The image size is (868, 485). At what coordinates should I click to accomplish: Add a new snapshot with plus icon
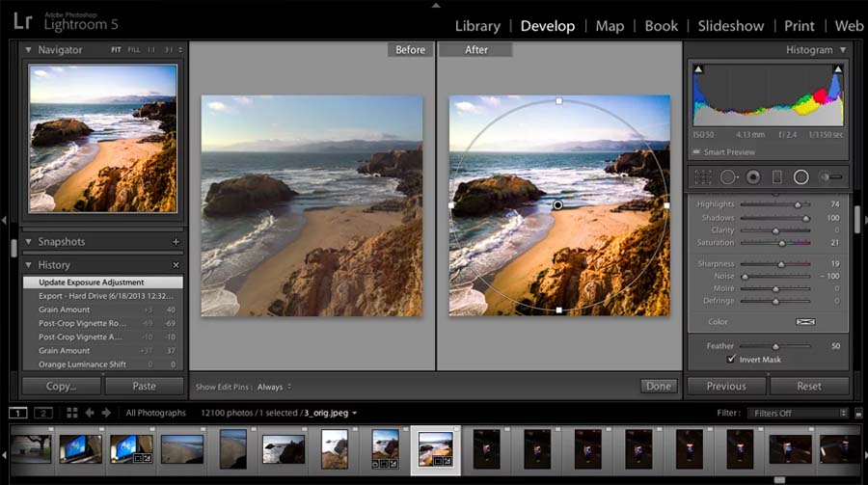coord(176,242)
